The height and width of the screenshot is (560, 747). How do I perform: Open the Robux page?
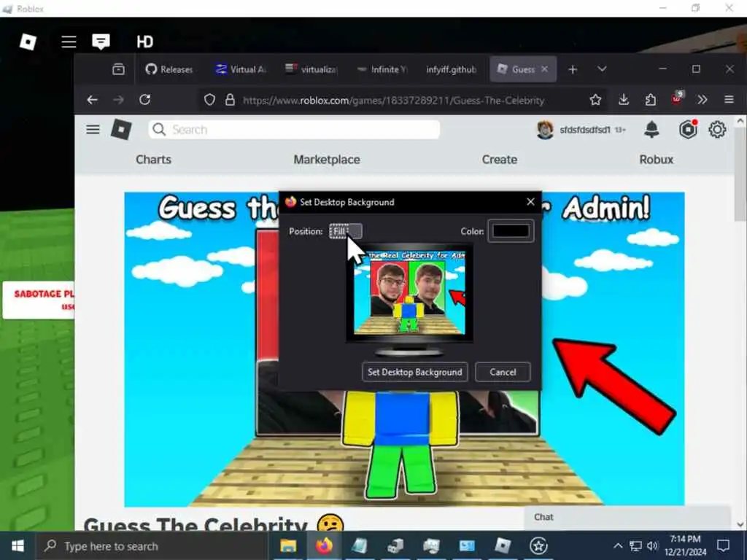point(656,160)
